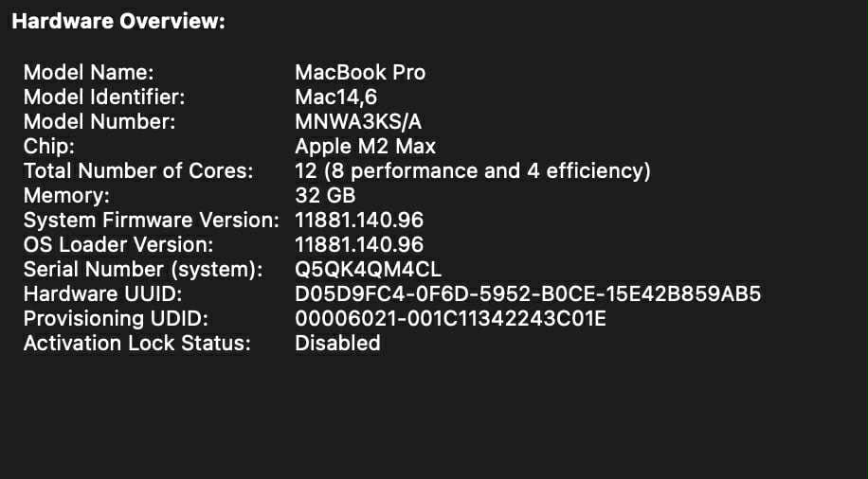The image size is (868, 479).
Task: Click the Activation Lock Status label
Action: (x=136, y=343)
